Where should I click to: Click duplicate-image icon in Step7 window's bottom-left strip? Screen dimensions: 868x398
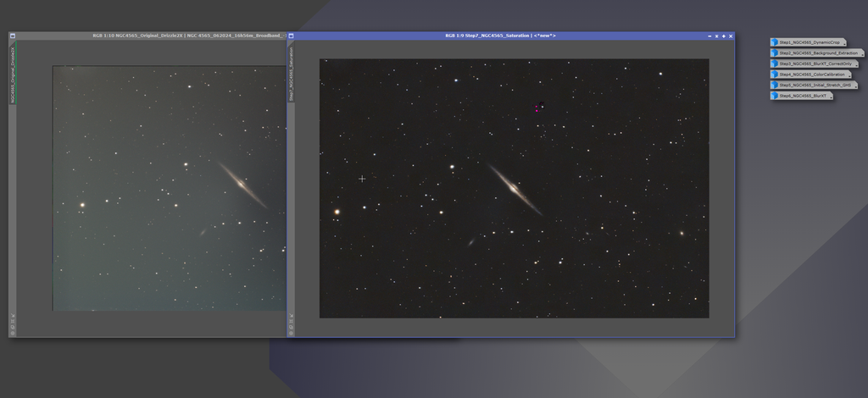[292, 327]
